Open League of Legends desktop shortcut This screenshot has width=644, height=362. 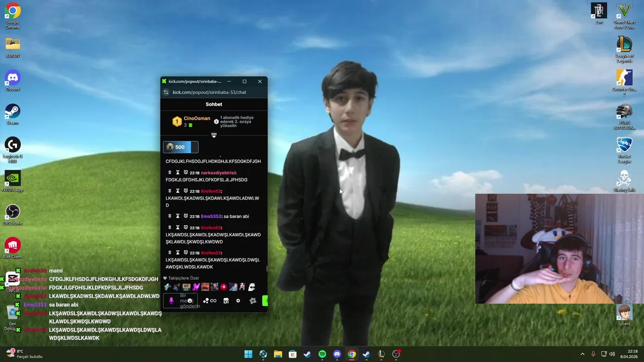pos(624,49)
